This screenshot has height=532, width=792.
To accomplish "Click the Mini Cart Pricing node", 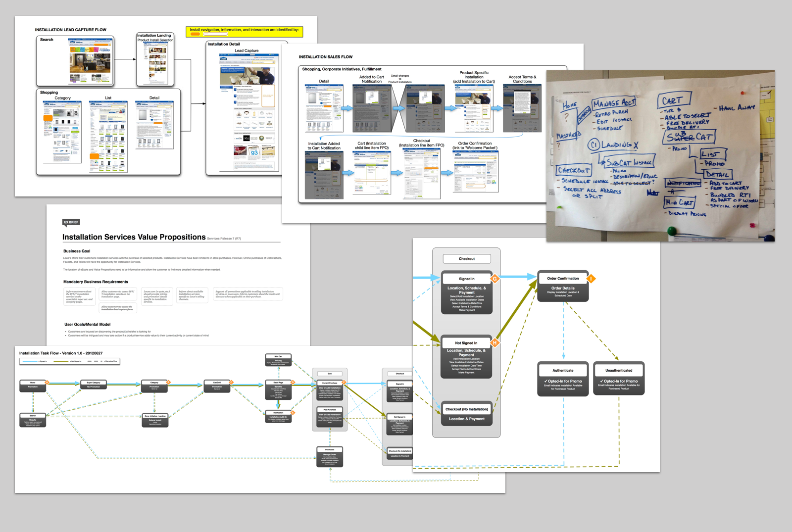I will point(278,360).
